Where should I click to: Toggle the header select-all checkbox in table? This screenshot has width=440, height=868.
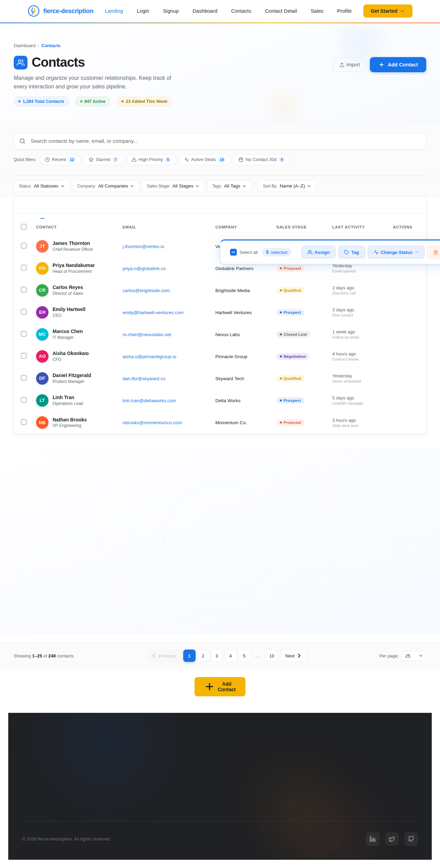click(x=24, y=227)
